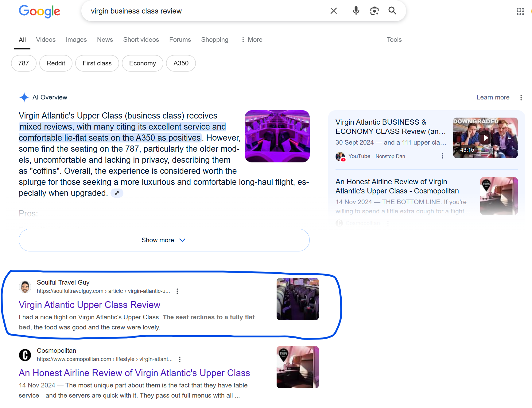Switch to the Forums tab
The width and height of the screenshot is (532, 408).
pyautogui.click(x=180, y=40)
